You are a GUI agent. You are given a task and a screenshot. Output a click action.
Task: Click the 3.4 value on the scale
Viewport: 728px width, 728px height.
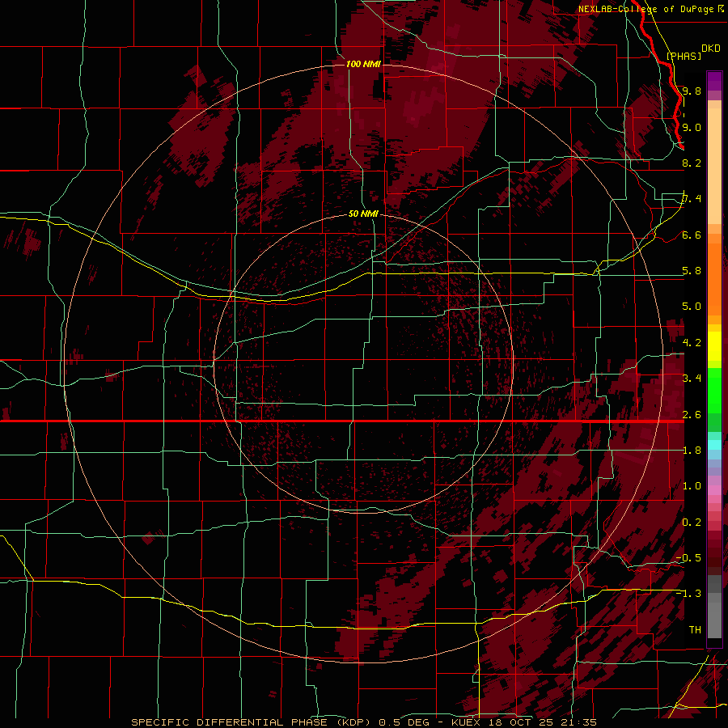(692, 379)
